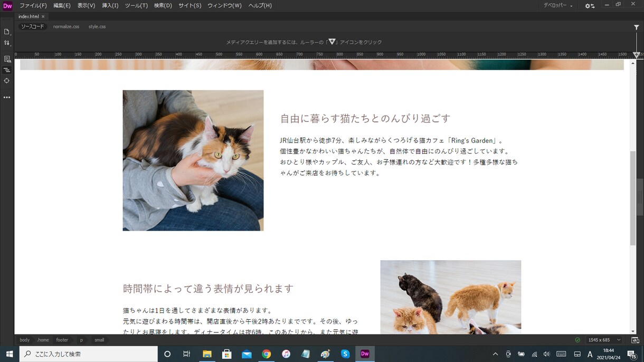Screen dimensions: 644x362
Task: Click the format source indent icon
Action: (7, 70)
